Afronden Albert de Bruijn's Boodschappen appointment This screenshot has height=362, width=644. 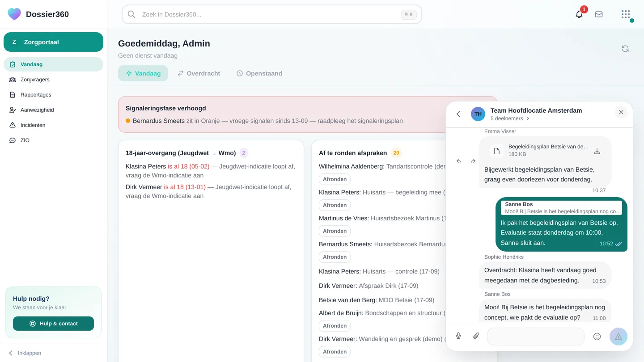coord(335,326)
